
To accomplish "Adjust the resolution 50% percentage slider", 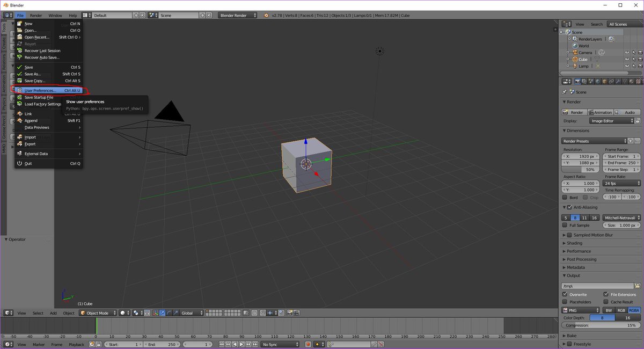I will 581,170.
